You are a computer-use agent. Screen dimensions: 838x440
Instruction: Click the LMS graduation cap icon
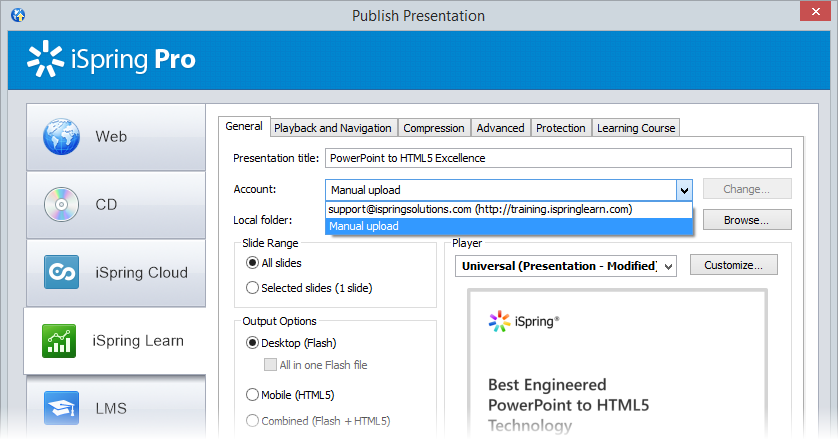click(x=61, y=408)
